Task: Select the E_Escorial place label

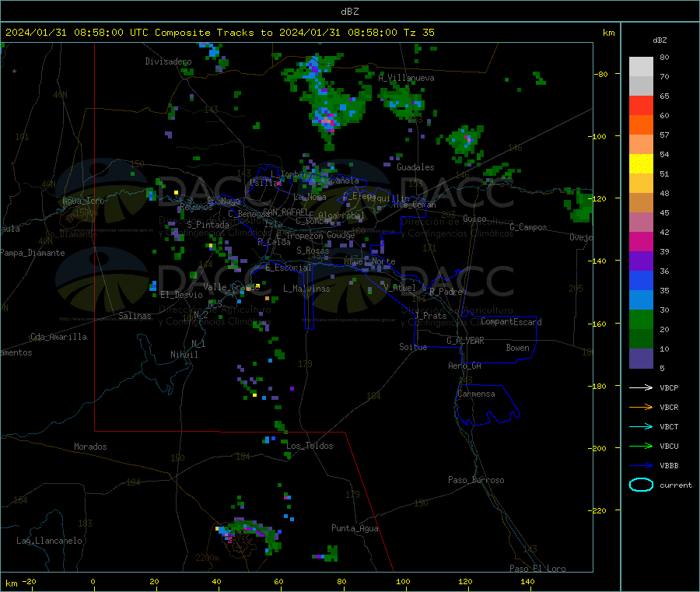Action: click(289, 268)
